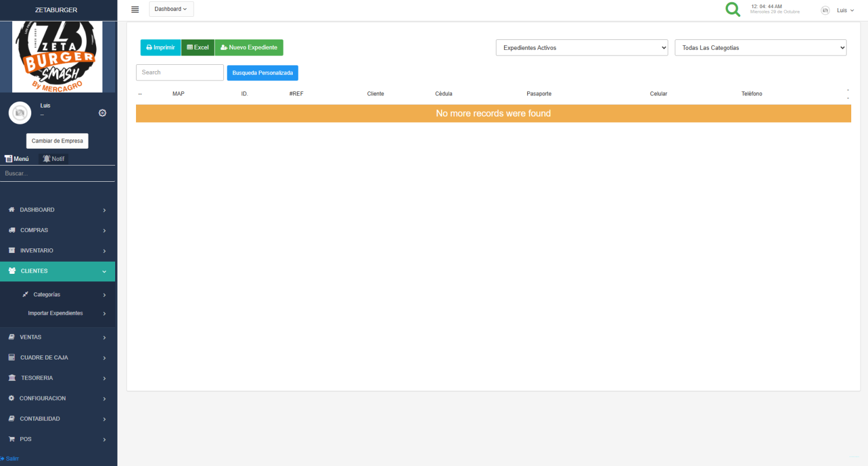Click the Imprimir button
The width and height of the screenshot is (868, 466).
point(160,47)
